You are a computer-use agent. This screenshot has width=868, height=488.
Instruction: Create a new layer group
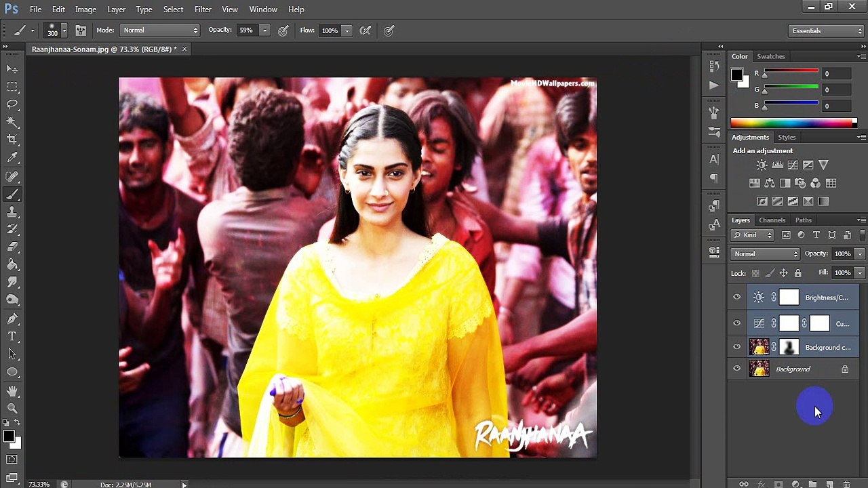click(812, 484)
